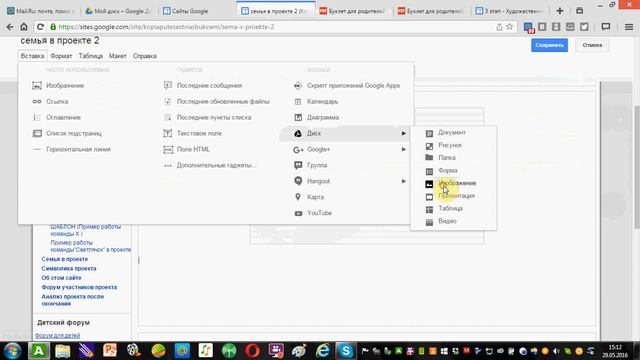Click the Ссылка link icon
The width and height of the screenshot is (640, 360).
click(37, 102)
